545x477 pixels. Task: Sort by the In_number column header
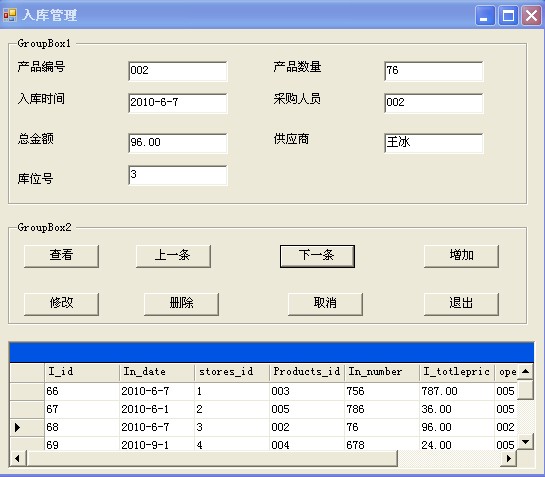point(382,372)
